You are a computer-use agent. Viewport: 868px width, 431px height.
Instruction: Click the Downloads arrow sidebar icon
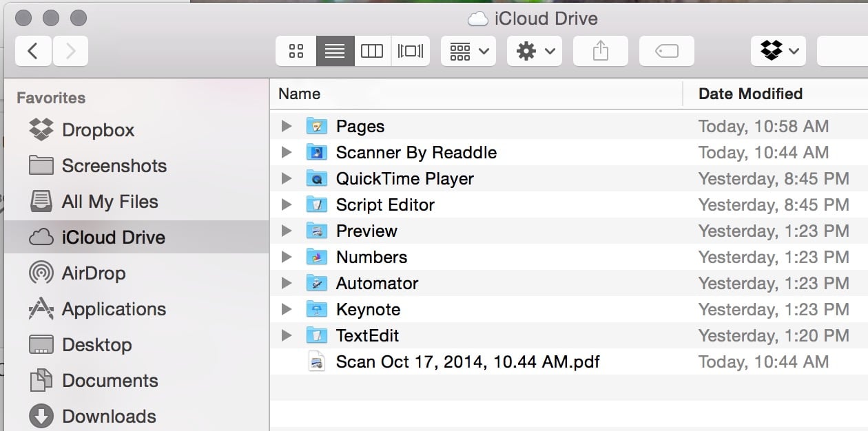click(41, 417)
